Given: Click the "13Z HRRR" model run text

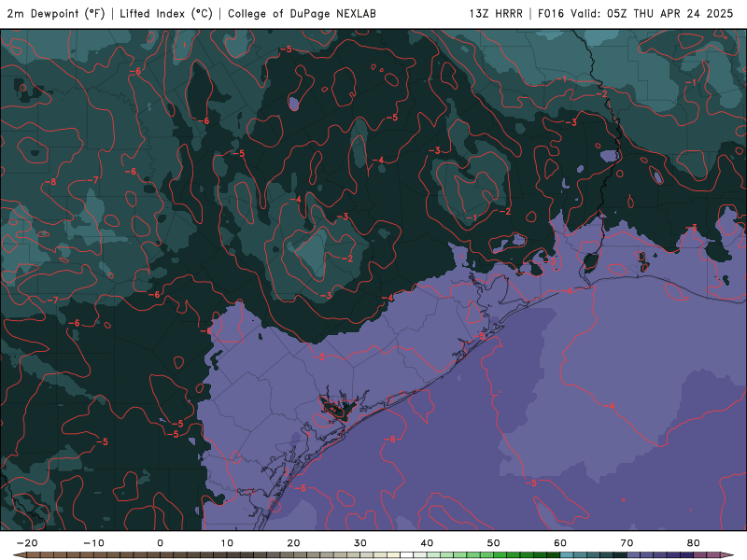Looking at the screenshot, I should [x=496, y=14].
